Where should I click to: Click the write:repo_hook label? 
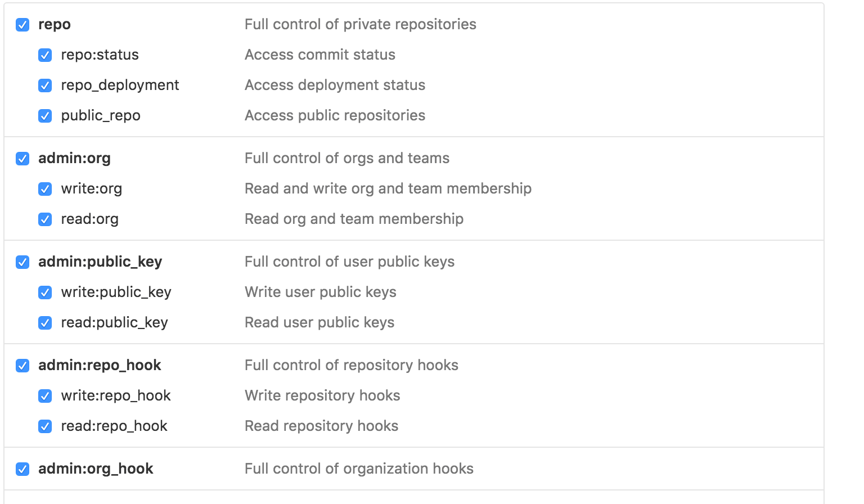point(116,395)
